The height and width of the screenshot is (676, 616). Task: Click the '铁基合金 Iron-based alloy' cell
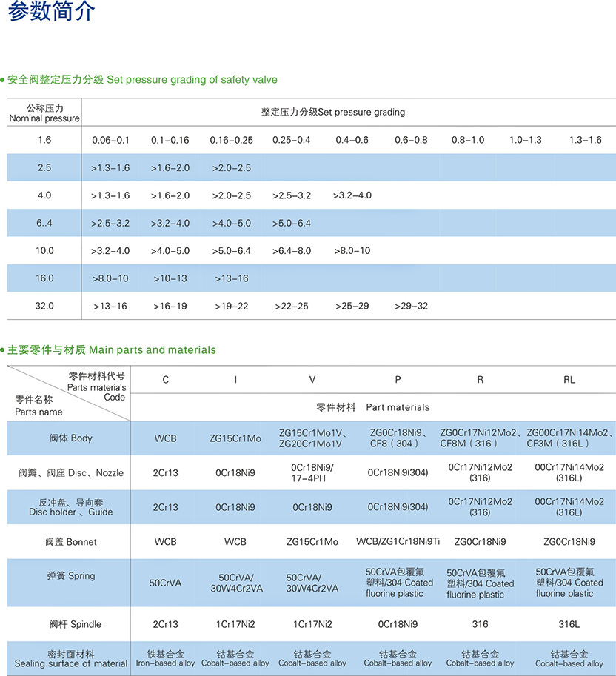166,659
